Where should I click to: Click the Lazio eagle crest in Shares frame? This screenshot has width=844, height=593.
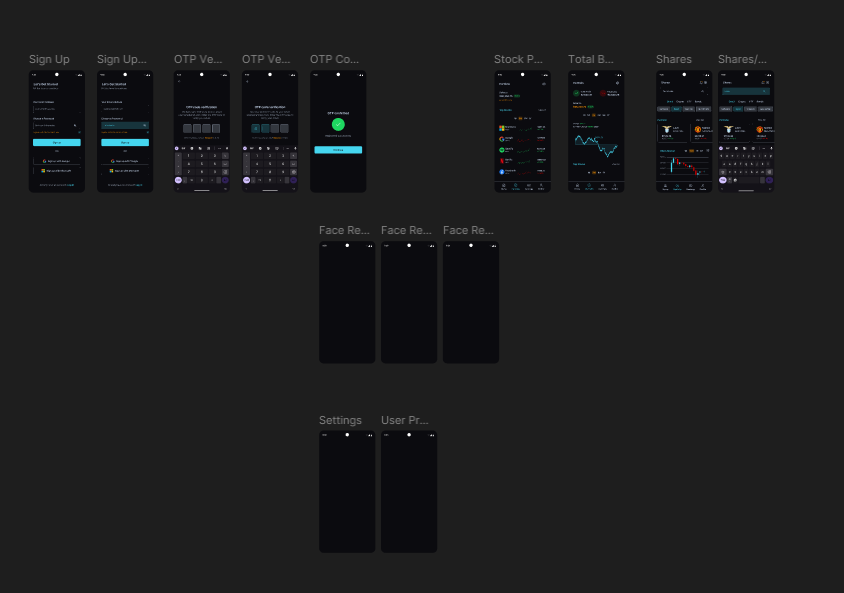tap(666, 130)
